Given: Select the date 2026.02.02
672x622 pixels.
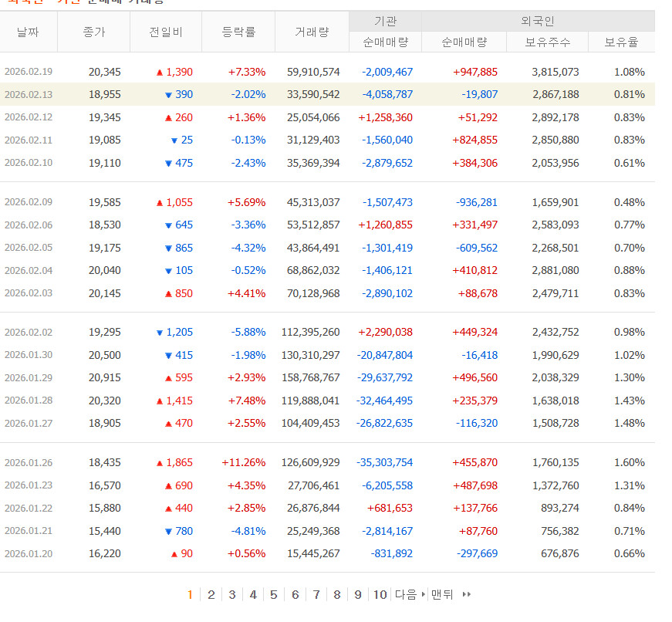Looking at the screenshot, I should click(29, 332).
